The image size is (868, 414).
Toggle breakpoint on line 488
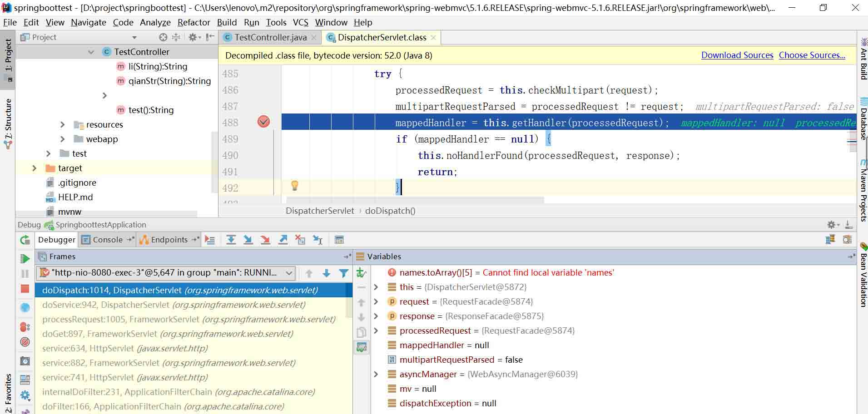click(264, 122)
